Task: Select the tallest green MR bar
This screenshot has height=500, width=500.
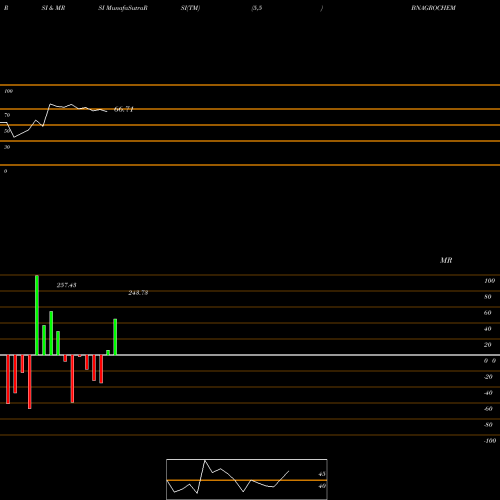Action: click(x=37, y=315)
